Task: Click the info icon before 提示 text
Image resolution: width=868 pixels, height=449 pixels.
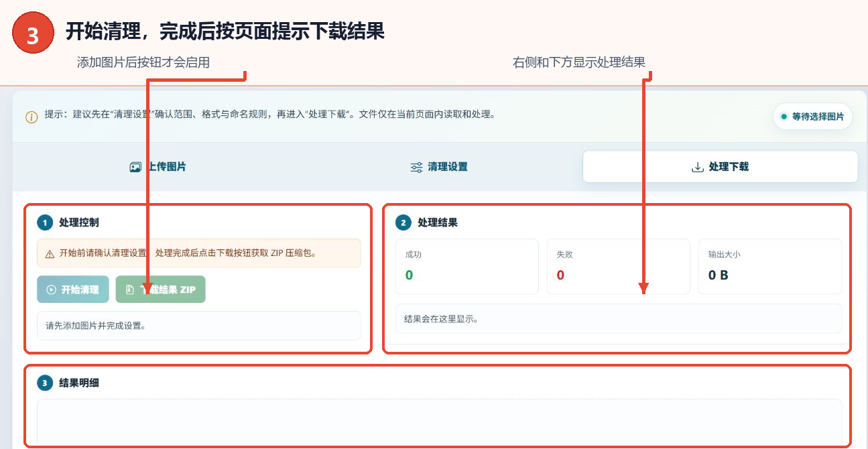Action: point(32,117)
